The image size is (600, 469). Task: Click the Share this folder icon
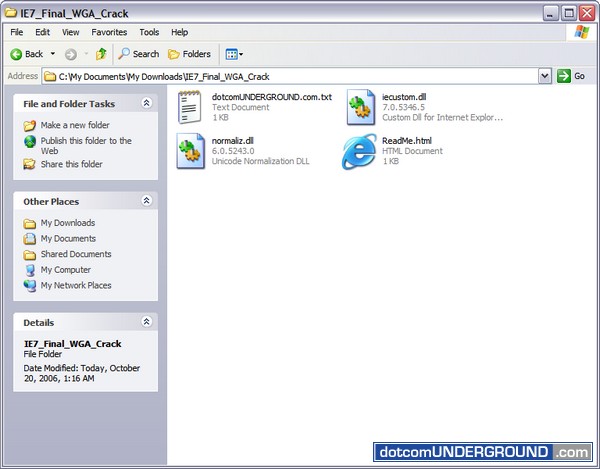point(29,164)
